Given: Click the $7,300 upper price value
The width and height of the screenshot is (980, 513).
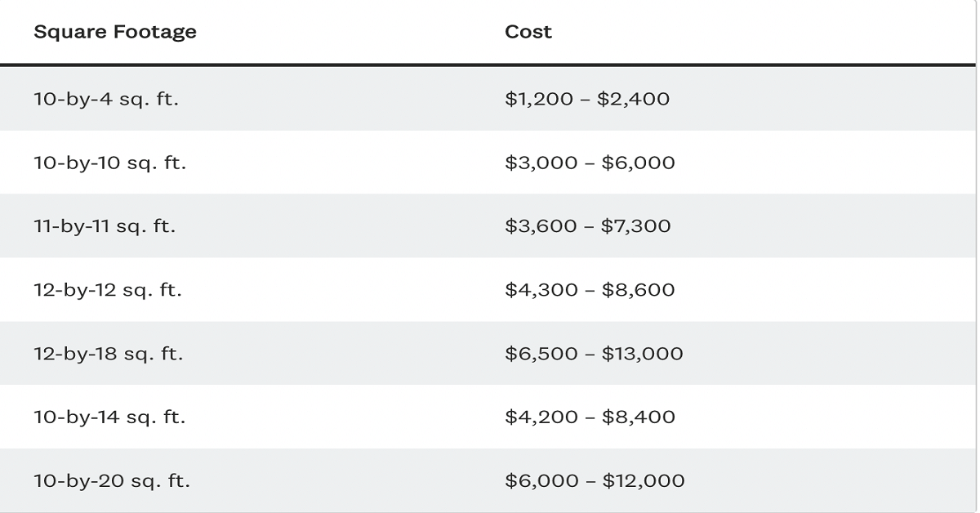Looking at the screenshot, I should click(635, 226).
